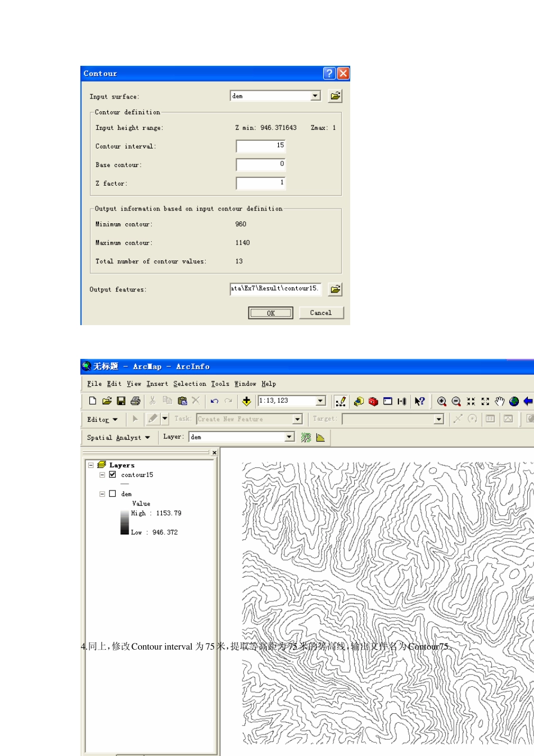Collapse the contour15 layer legend
534x756 pixels.
(102, 475)
